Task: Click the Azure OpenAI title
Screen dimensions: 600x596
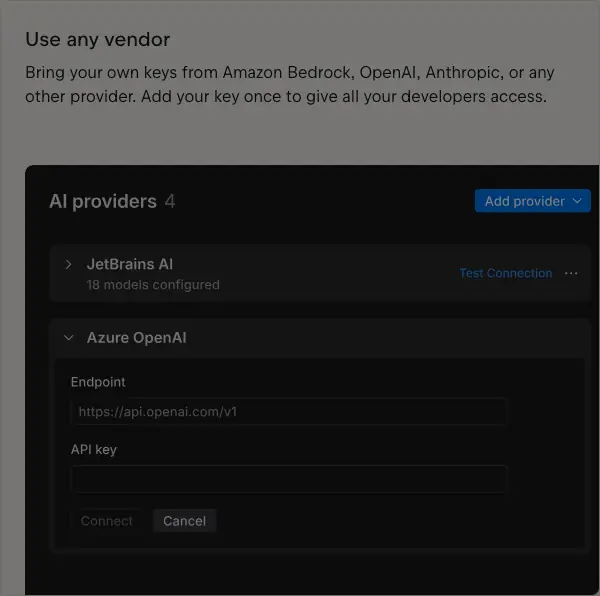Action: point(137,338)
